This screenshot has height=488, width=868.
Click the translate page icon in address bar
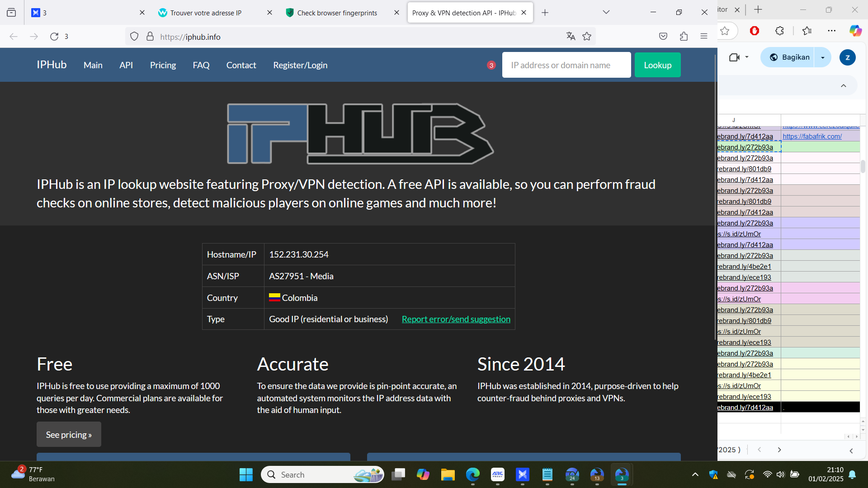[x=571, y=37]
